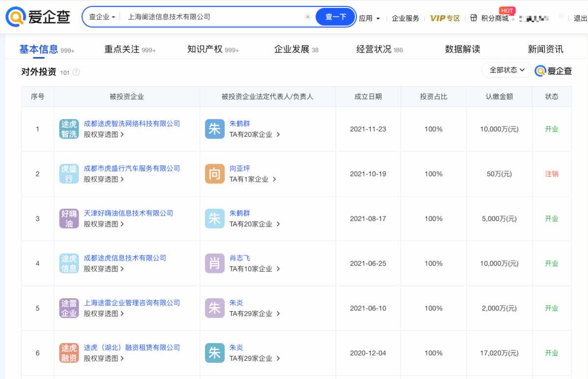Expand TA有1家企业 under 向亚坪
The width and height of the screenshot is (588, 379).
(253, 179)
